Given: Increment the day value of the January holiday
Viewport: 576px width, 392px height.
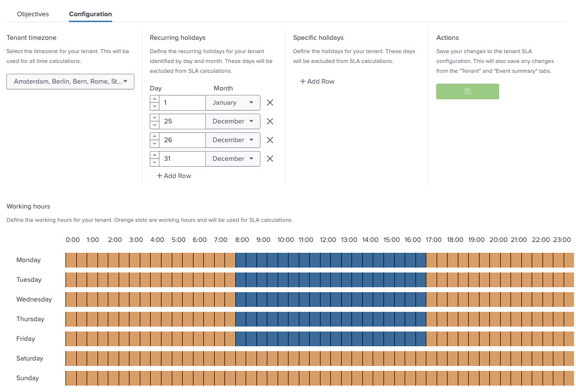Looking at the screenshot, I should click(155, 99).
